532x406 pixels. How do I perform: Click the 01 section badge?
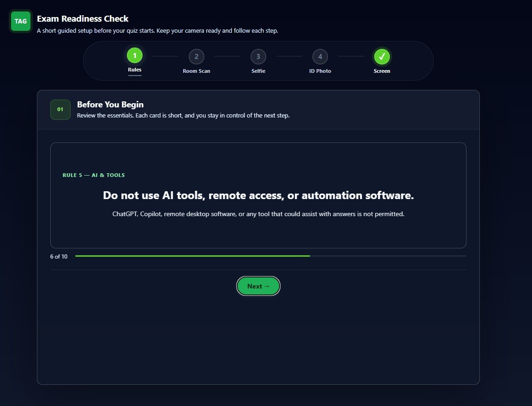click(x=60, y=110)
